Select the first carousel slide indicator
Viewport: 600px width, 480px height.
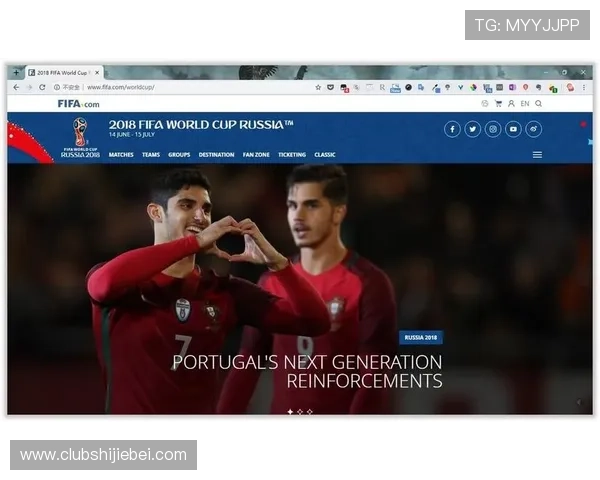click(x=291, y=411)
